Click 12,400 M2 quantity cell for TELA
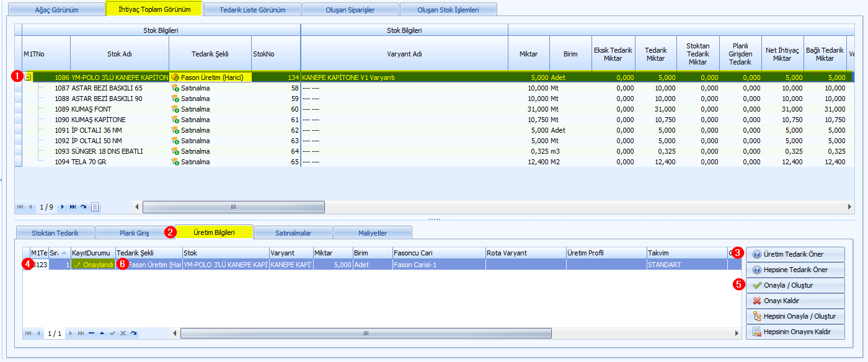Image resolution: width=868 pixels, height=362 pixels. (529, 162)
